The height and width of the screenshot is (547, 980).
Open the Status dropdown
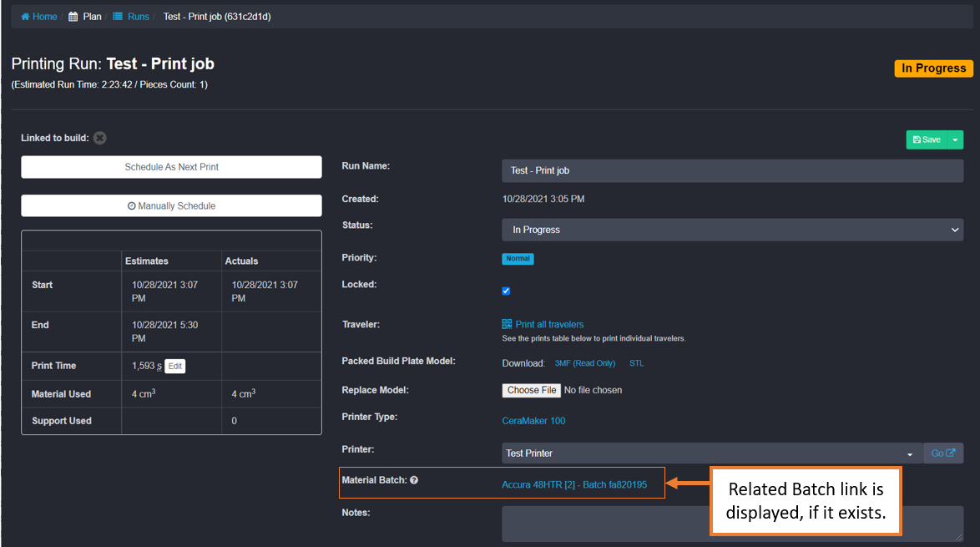(x=732, y=230)
